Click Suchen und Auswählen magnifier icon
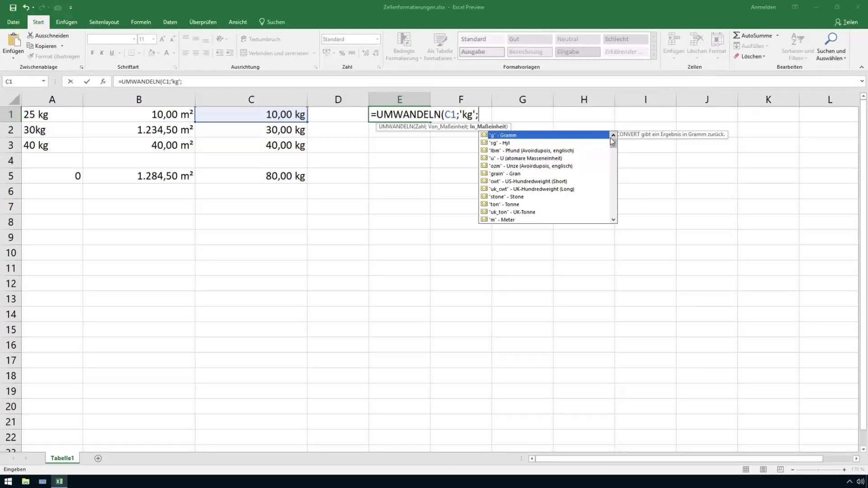Screen dimensions: 868x488 pos(831,39)
